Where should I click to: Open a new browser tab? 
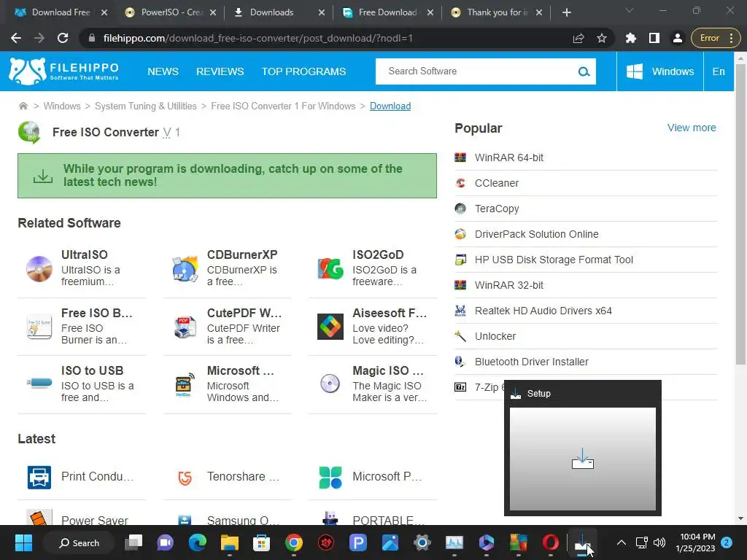tap(566, 12)
